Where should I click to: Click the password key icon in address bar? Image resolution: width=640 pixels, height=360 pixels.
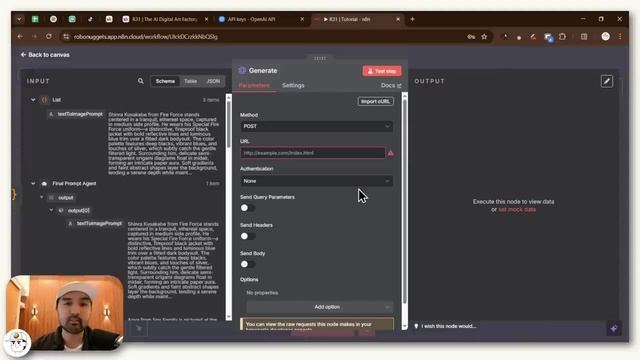(x=471, y=37)
